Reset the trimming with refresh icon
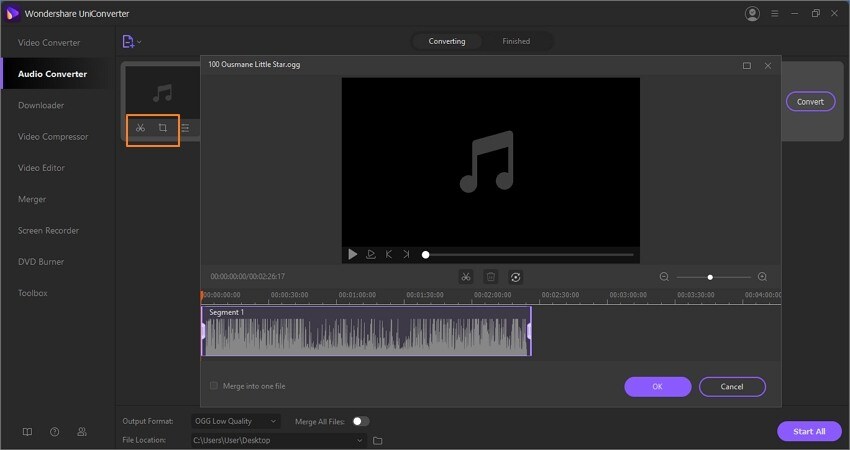The height and width of the screenshot is (450, 850). (x=516, y=277)
